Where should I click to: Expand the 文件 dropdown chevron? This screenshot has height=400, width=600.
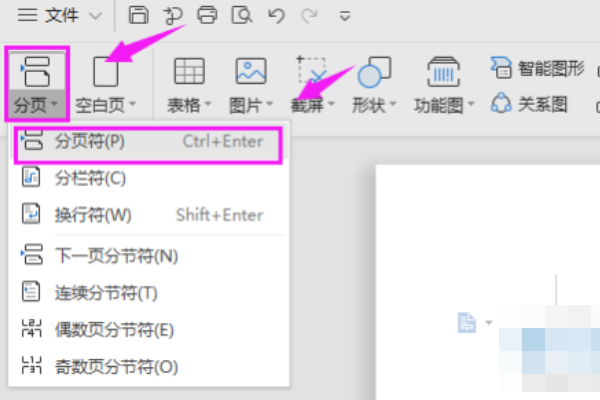point(95,16)
